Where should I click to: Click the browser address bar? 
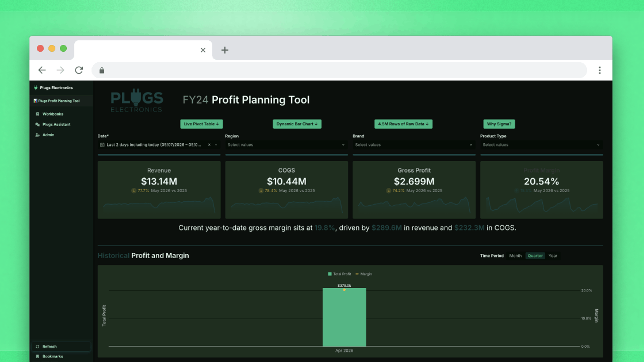(339, 70)
